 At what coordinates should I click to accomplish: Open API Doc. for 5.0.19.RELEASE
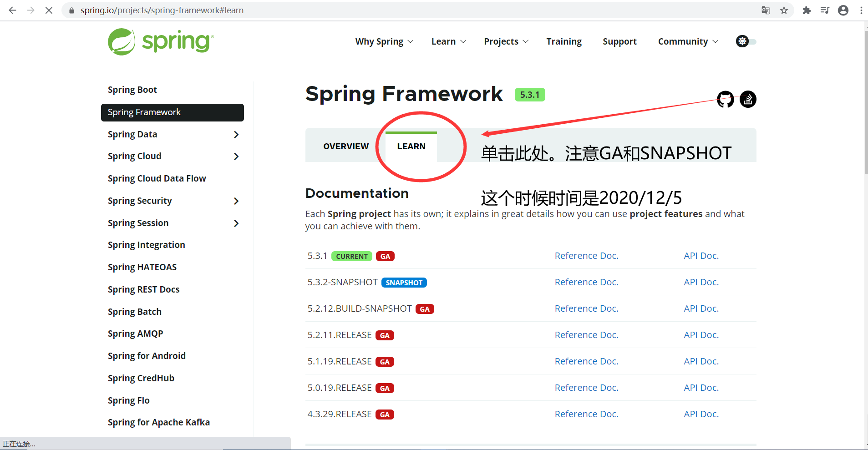coord(701,388)
